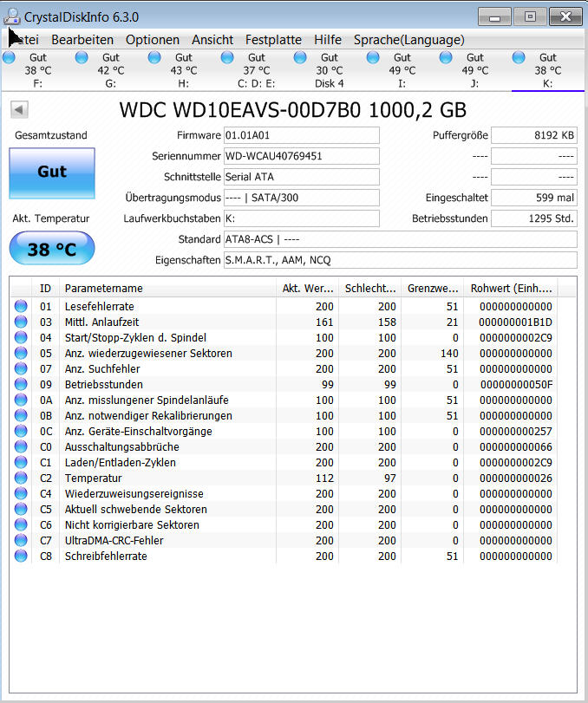Image resolution: width=588 pixels, height=703 pixels.
Task: Select raw value 000000000257
Action: pos(516,432)
